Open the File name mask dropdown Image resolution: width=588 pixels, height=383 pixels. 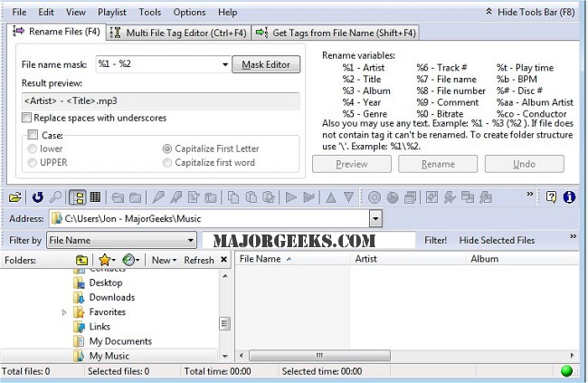(x=225, y=64)
